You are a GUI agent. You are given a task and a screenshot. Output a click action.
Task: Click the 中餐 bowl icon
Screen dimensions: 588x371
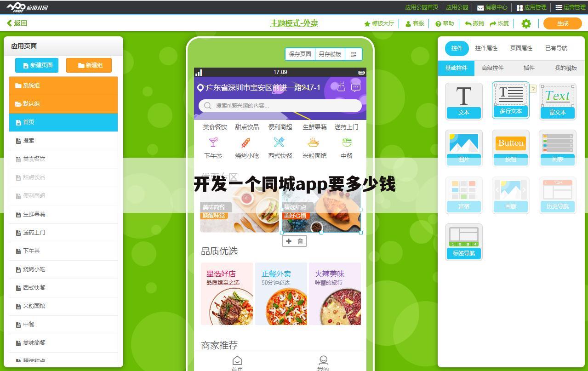(347, 142)
